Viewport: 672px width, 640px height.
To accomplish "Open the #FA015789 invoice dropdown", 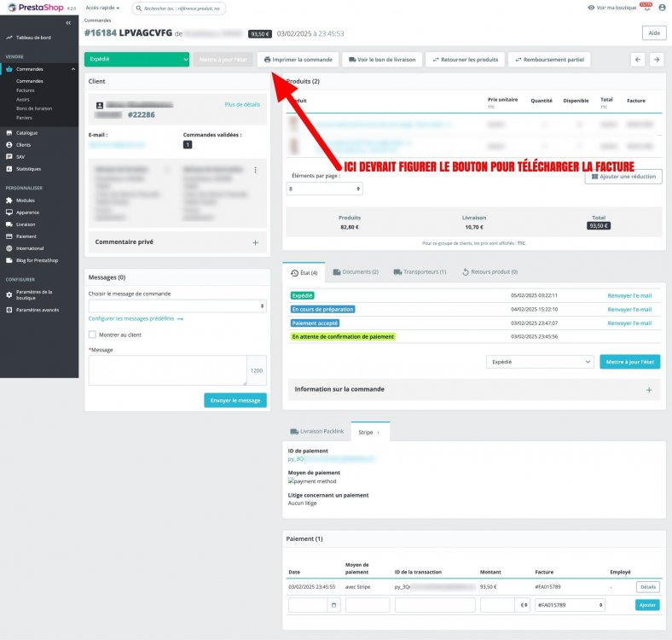I will (x=570, y=605).
